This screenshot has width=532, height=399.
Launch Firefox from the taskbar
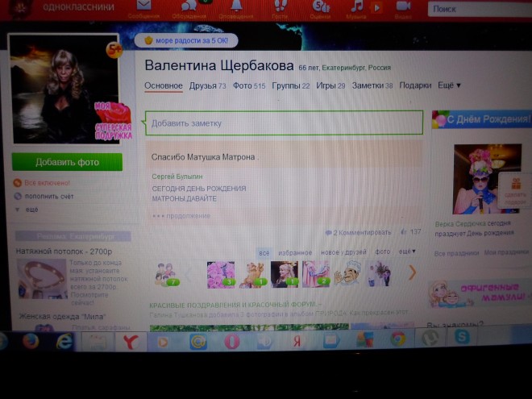click(31, 340)
